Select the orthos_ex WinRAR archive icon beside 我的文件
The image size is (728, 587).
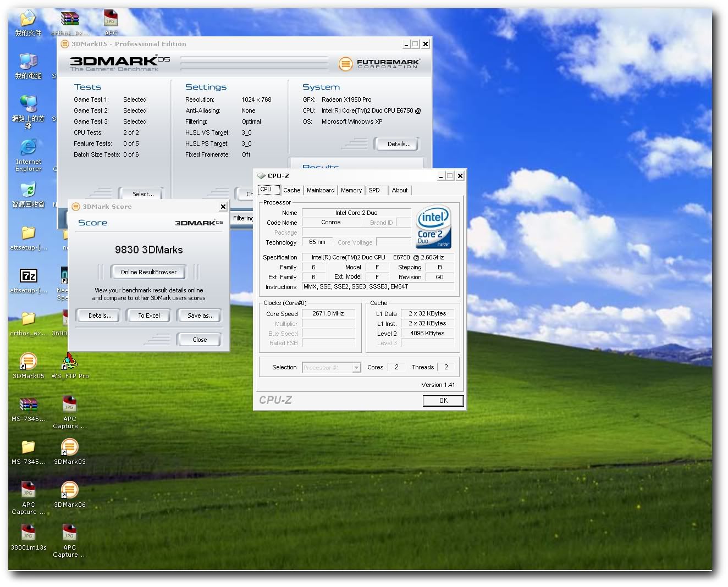(x=70, y=19)
